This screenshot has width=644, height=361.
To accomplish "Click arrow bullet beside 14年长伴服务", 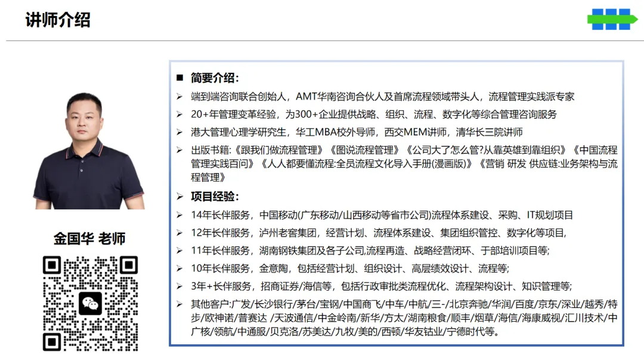I will pos(179,215).
